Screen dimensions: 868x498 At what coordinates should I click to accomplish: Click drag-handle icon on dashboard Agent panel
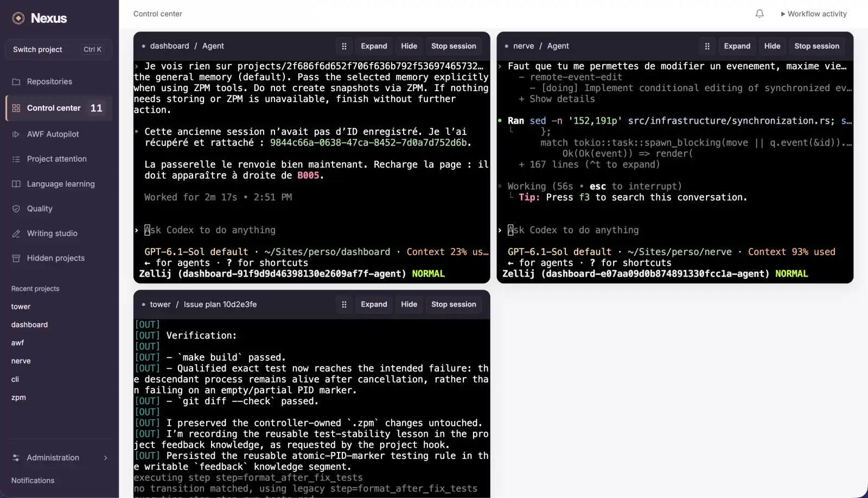[x=344, y=46]
